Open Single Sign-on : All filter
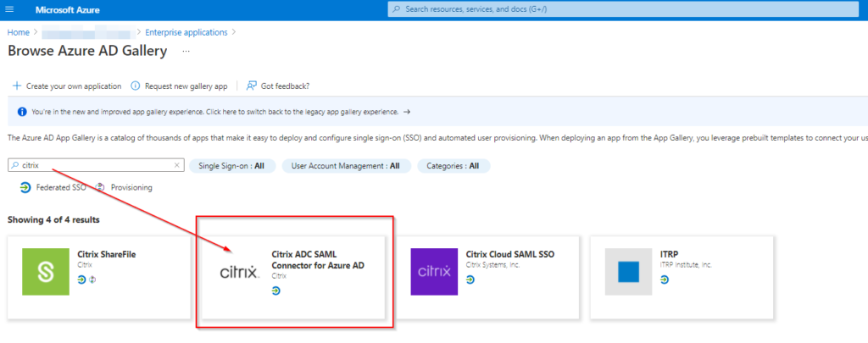 tap(232, 166)
